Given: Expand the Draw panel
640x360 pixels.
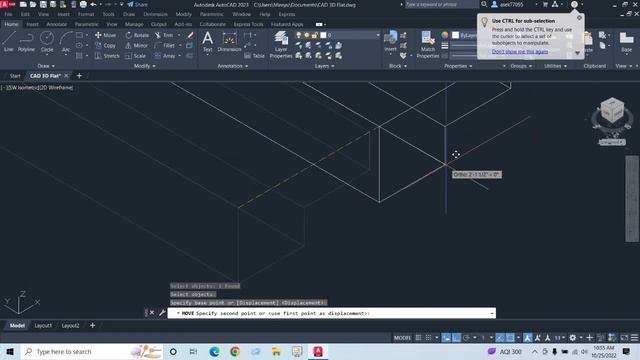Looking at the screenshot, I should 46,66.
